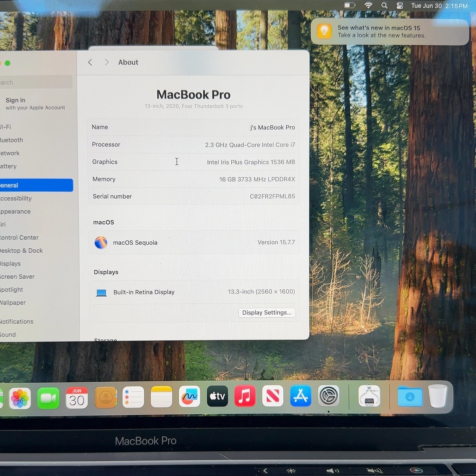Open the Calendar app showing 30
This screenshot has width=476, height=476.
point(77,398)
